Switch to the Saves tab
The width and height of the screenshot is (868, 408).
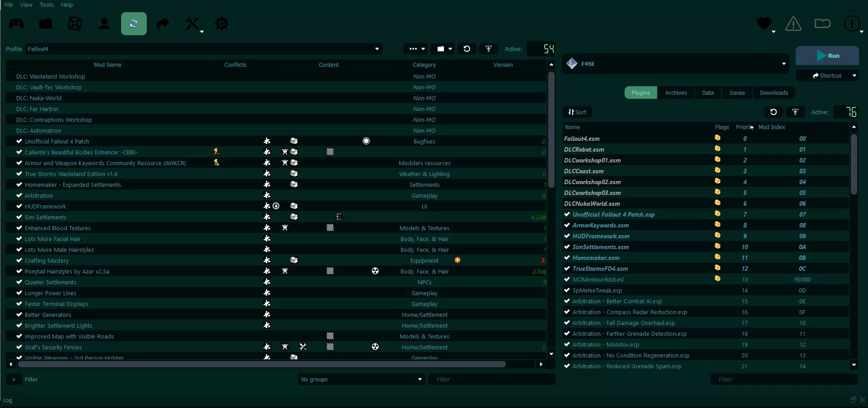point(737,93)
